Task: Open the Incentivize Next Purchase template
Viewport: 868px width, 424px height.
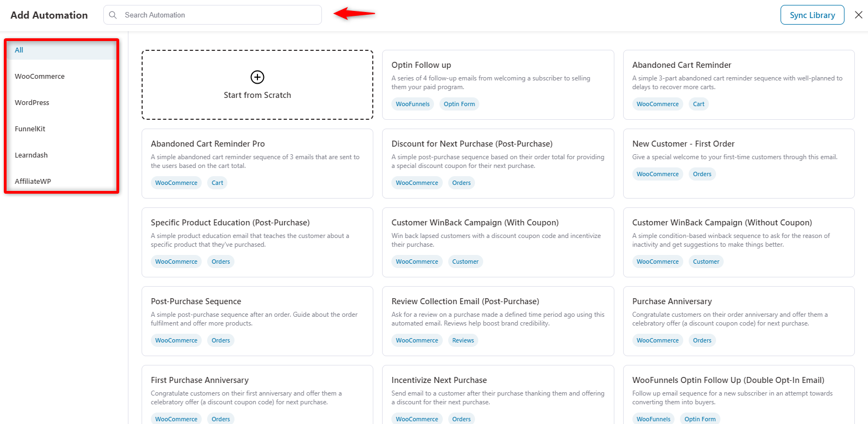Action: (x=498, y=395)
